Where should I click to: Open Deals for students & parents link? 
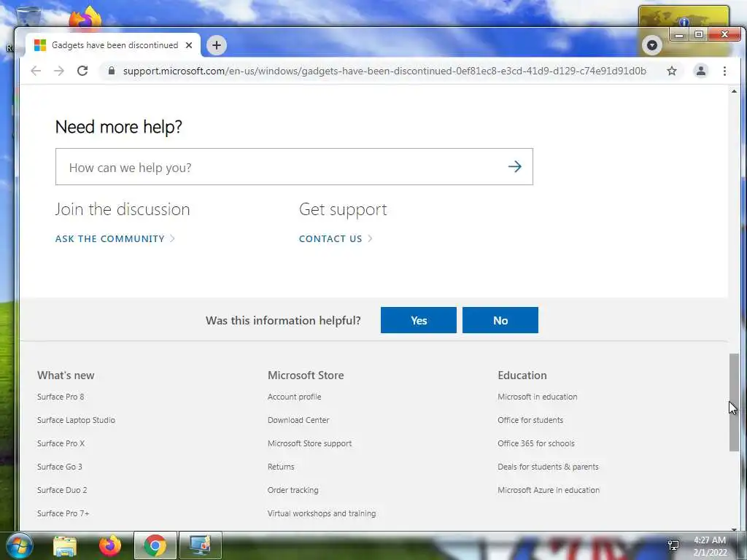point(548,467)
